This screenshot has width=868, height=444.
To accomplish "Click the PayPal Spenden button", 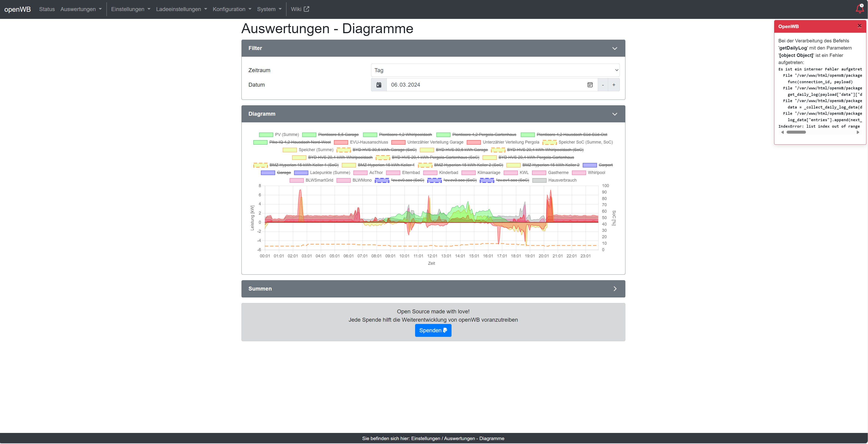I will tap(433, 330).
